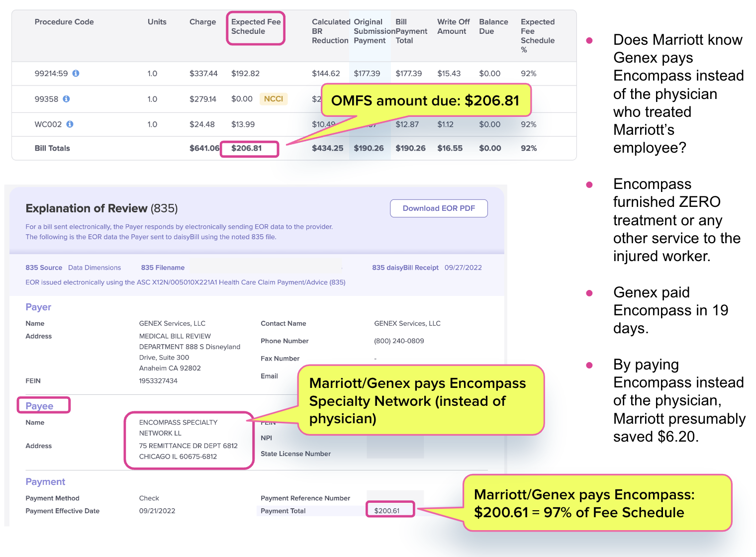Image resolution: width=756 pixels, height=557 pixels.
Task: Click the info icon beside WC002
Action: pos(70,124)
